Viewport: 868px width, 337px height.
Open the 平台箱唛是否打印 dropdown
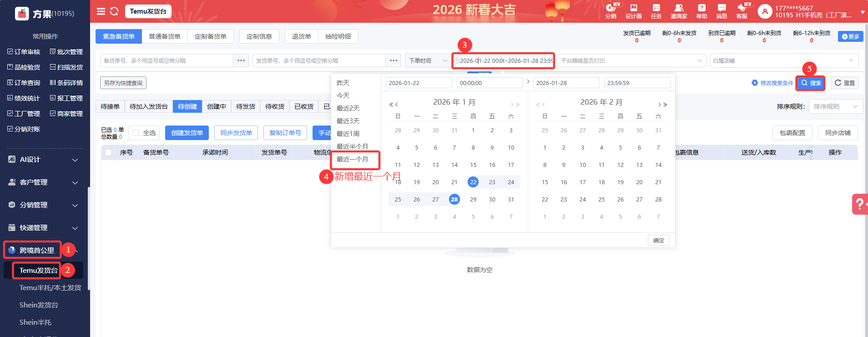[631, 60]
